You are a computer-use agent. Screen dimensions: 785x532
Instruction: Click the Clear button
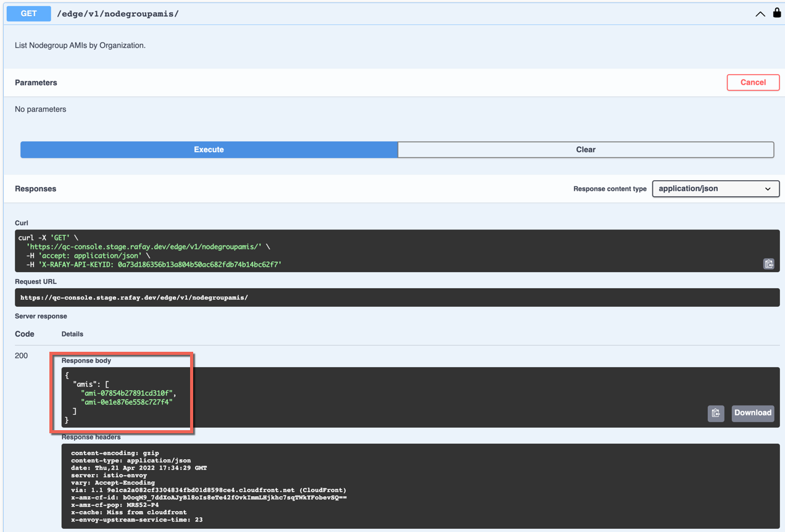coord(586,149)
